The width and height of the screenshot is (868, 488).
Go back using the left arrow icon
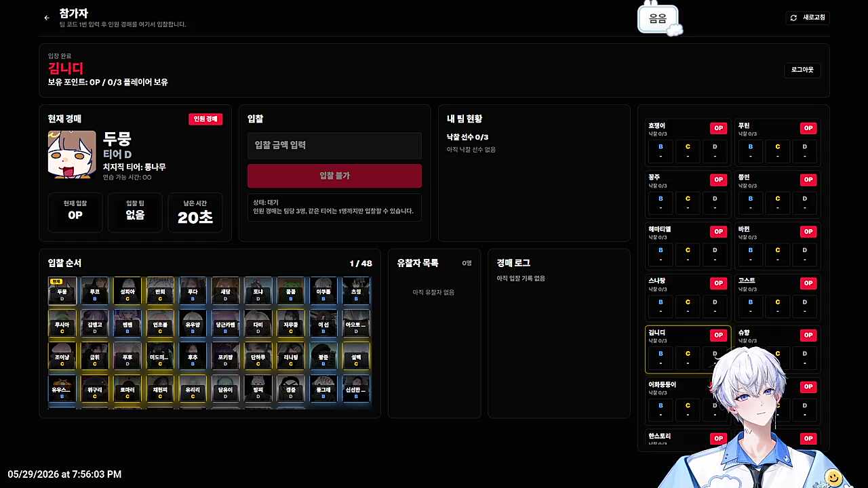pos(47,18)
